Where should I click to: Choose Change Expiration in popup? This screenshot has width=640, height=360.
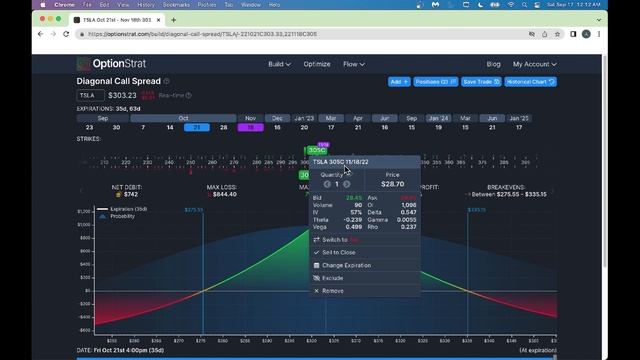(364, 265)
